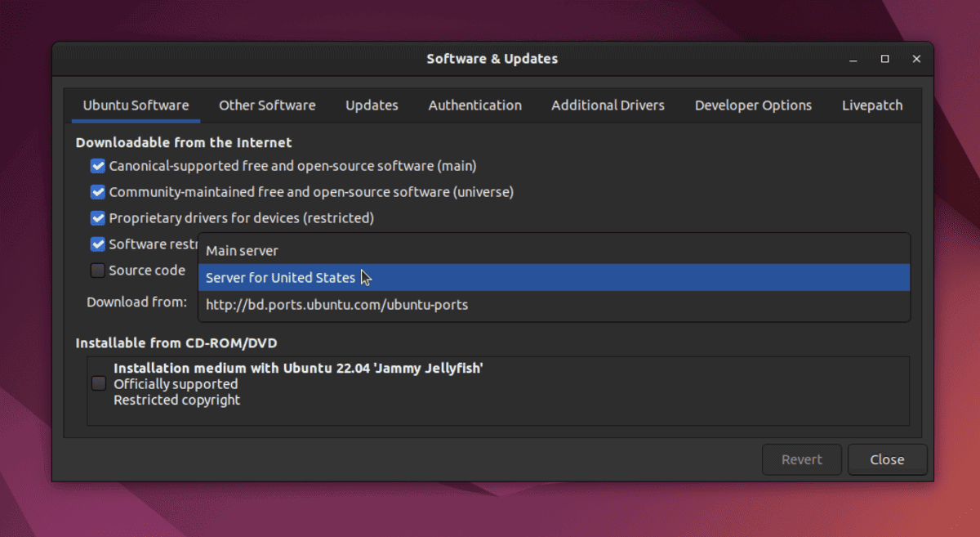Viewport: 980px width, 537px height.
Task: Toggle the Software restricted checkbox
Action: [98, 244]
